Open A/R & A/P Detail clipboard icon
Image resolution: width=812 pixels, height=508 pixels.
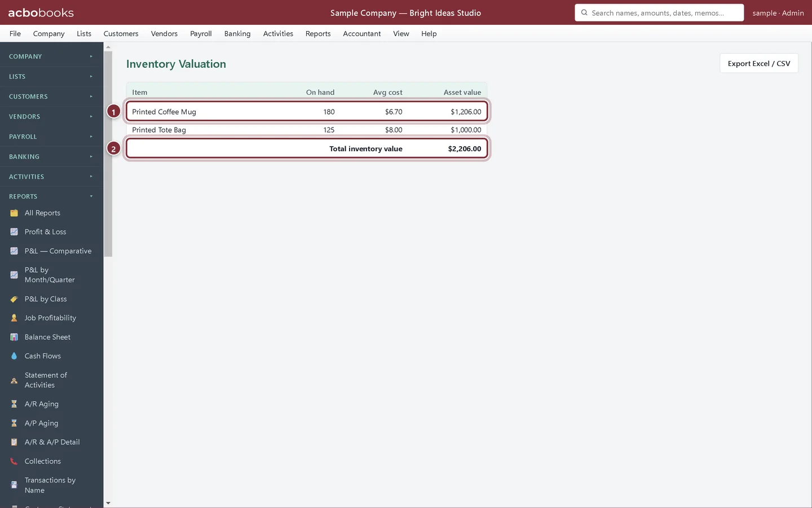coord(14,442)
